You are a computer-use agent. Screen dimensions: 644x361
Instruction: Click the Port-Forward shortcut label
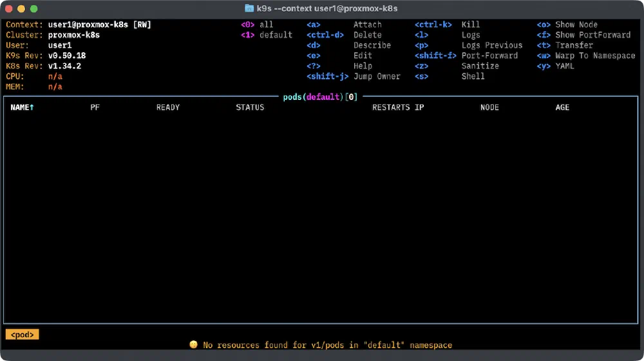coord(489,55)
